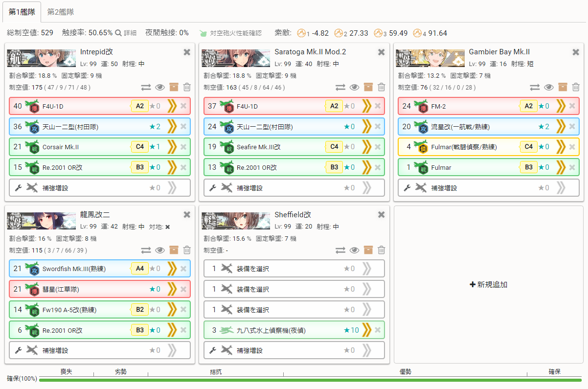
Task: Remove Fulmar via its slot X
Action: coord(572,167)
